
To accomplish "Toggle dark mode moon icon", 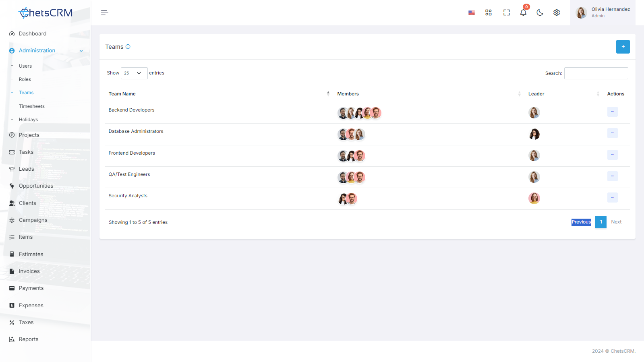I will [540, 13].
